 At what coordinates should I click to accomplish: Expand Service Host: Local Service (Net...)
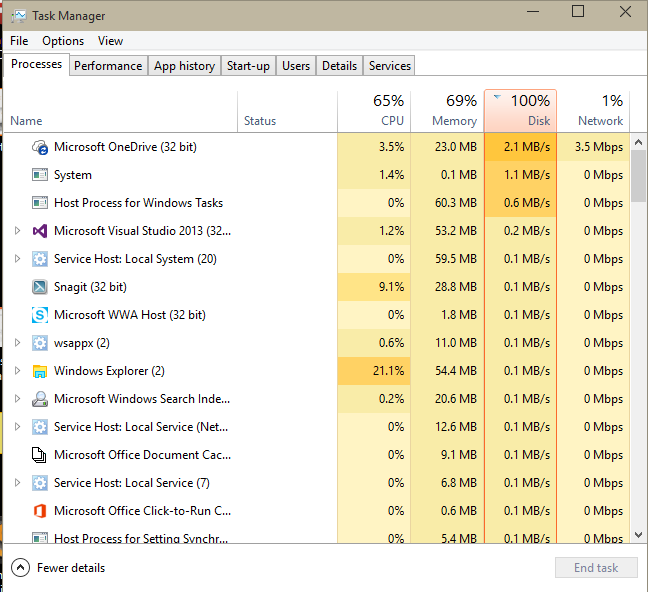(17, 427)
